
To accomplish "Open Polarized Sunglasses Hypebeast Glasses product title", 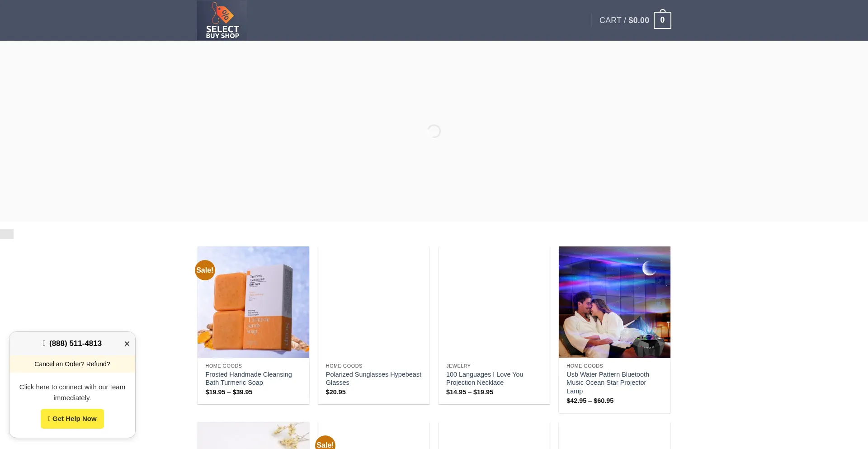I will (x=373, y=378).
